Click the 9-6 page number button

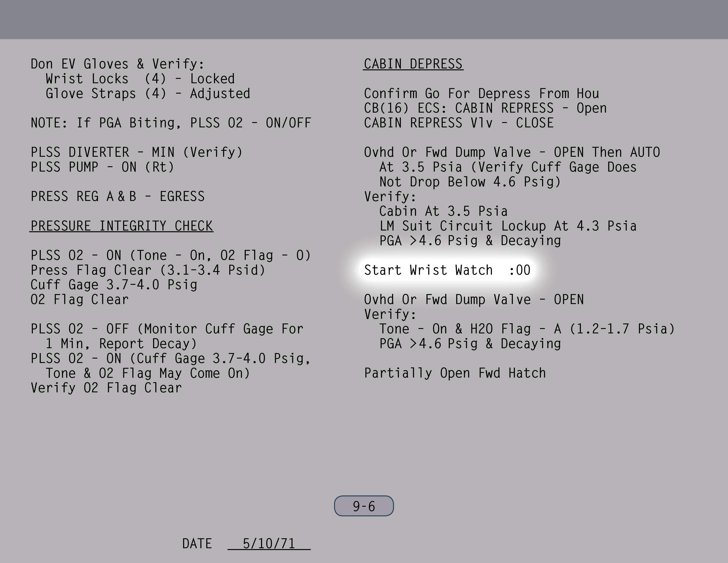point(364,506)
